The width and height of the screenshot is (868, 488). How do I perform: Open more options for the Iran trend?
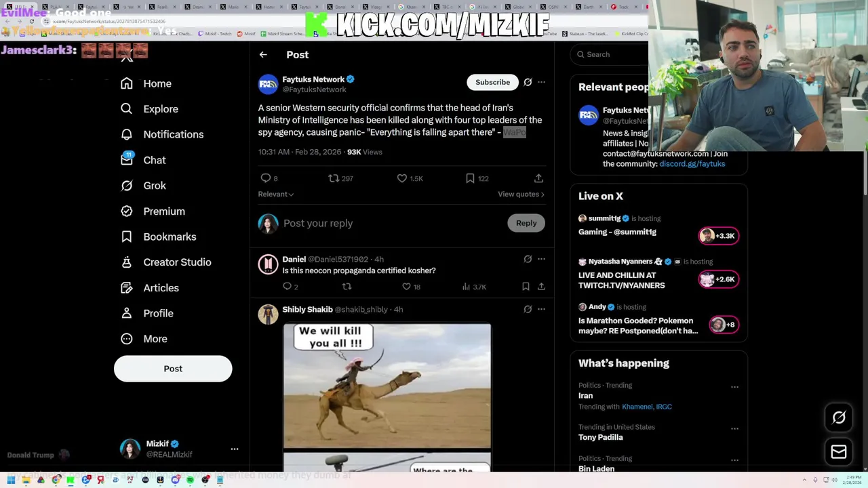pyautogui.click(x=734, y=387)
